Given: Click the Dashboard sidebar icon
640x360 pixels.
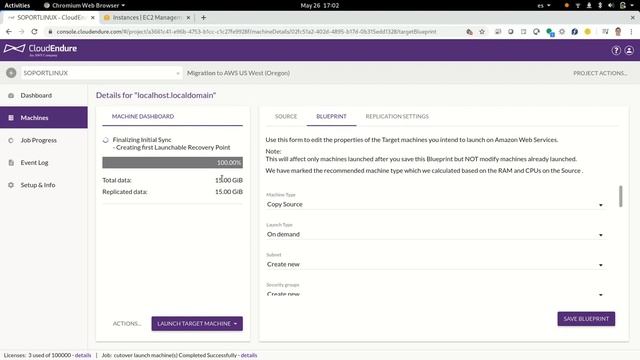Looking at the screenshot, I should pyautogui.click(x=11, y=95).
